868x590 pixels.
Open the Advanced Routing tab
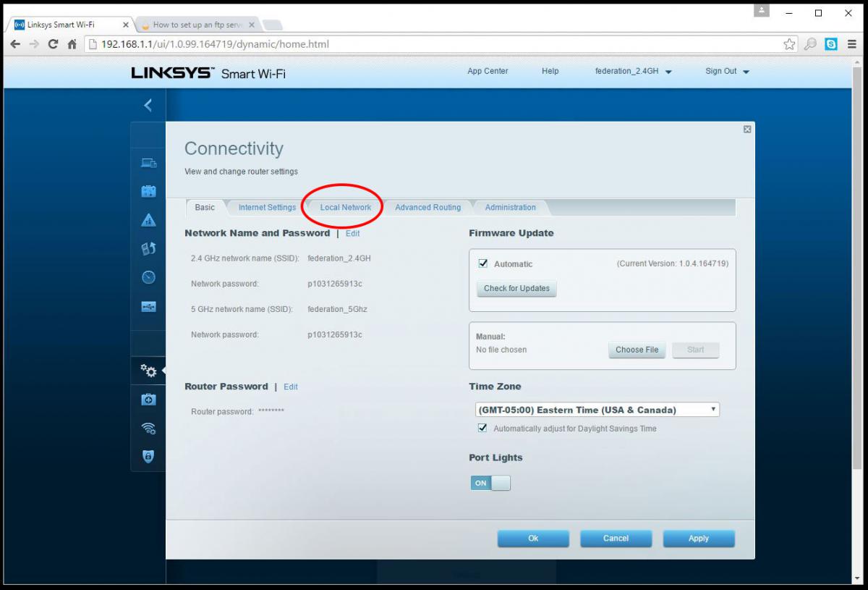point(427,207)
